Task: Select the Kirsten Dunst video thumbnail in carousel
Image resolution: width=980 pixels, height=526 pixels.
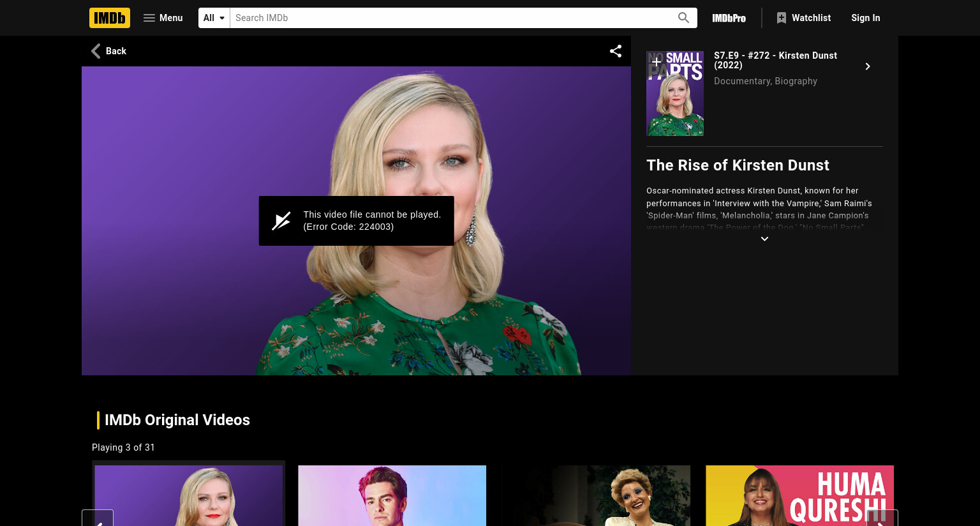Action: [x=189, y=495]
